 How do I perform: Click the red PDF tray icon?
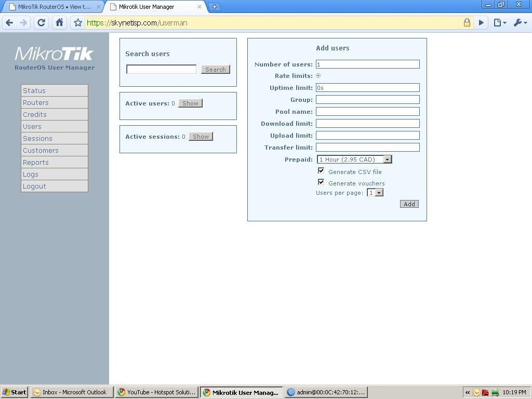(486, 393)
